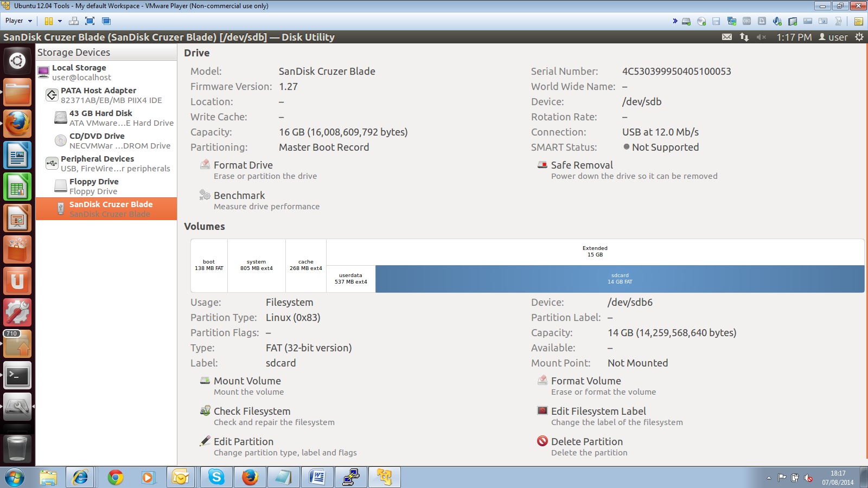This screenshot has width=868, height=488.
Task: Select the boot 138 MB FAT partition
Action: pos(209,265)
